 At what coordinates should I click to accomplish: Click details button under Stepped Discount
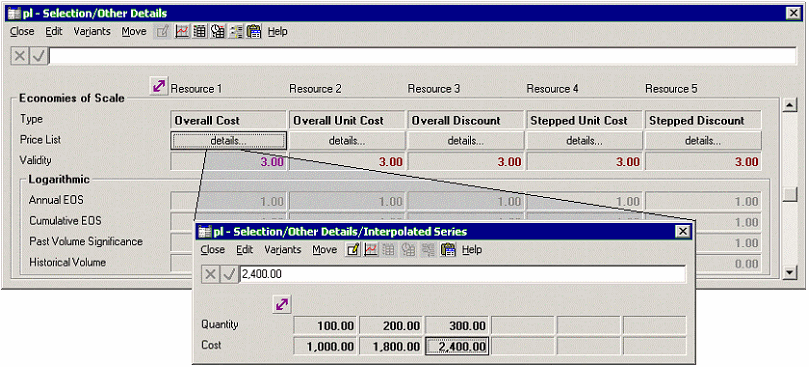pos(703,140)
